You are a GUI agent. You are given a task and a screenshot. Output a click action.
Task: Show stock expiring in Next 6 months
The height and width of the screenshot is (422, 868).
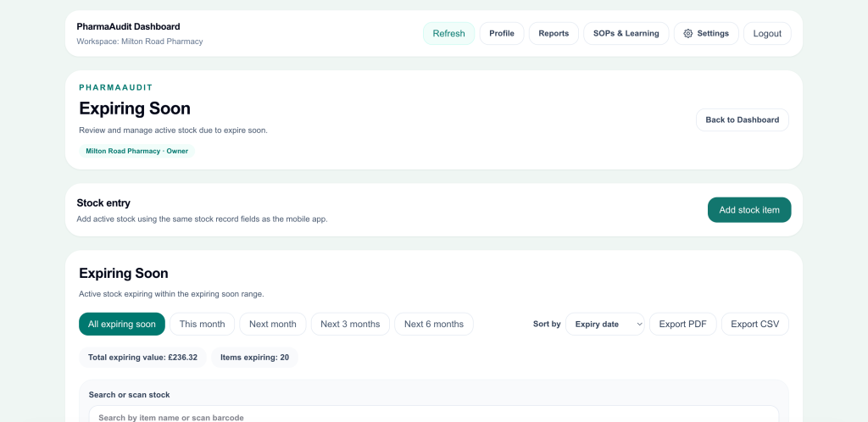click(x=434, y=324)
